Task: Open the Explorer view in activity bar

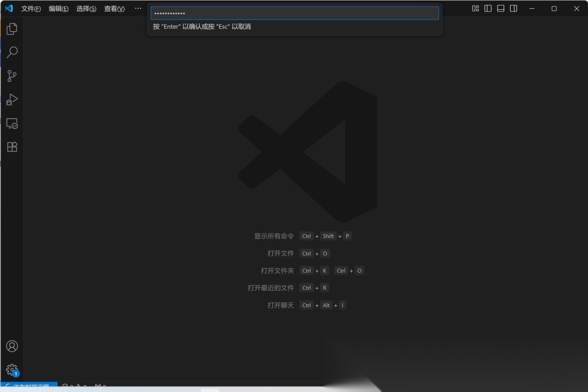Action: pos(12,29)
